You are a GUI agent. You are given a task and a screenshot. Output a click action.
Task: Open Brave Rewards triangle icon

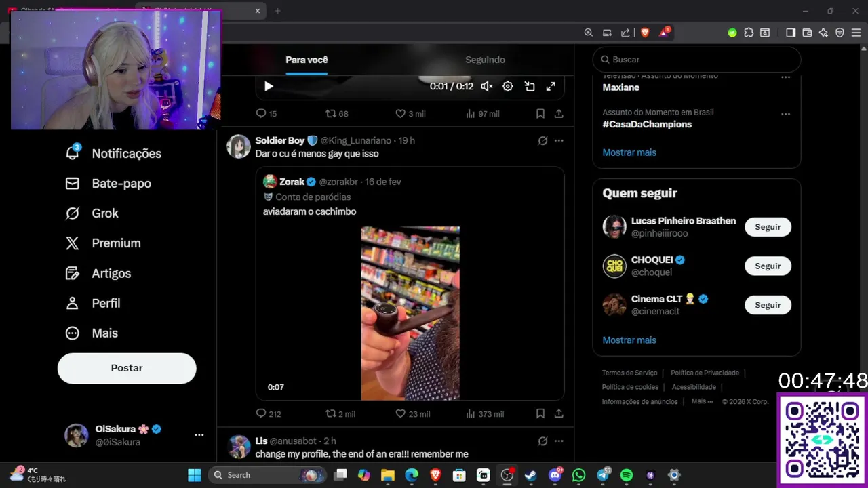(664, 33)
